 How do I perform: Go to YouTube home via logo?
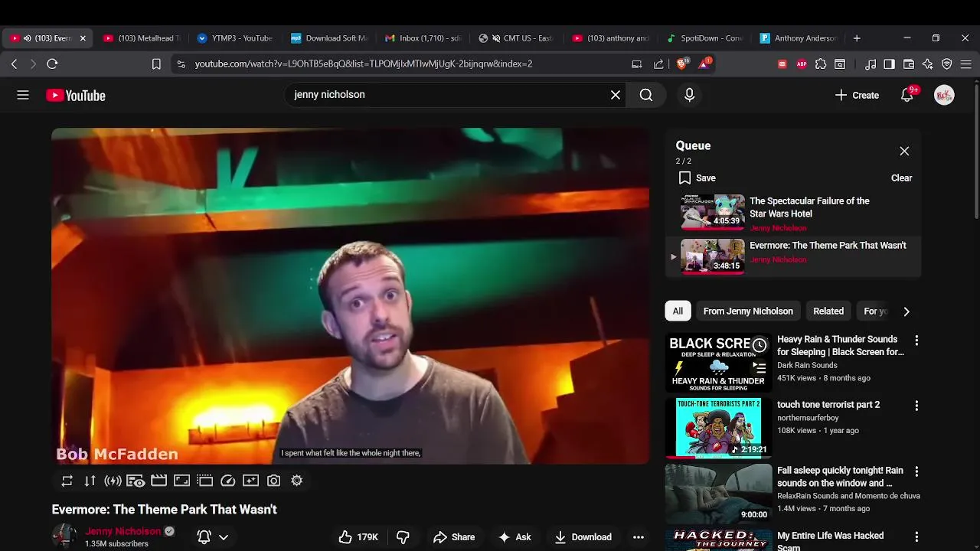coord(76,96)
